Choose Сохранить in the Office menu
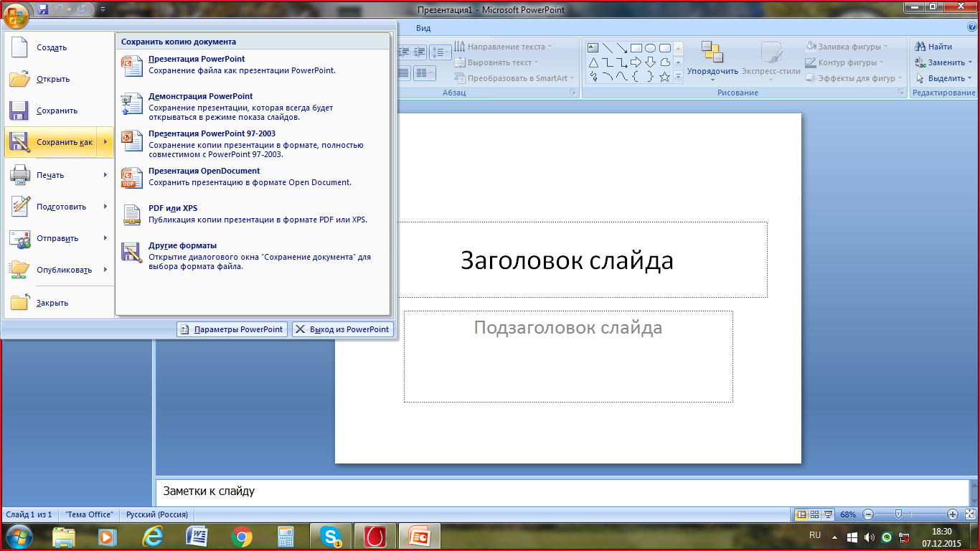 59,110
